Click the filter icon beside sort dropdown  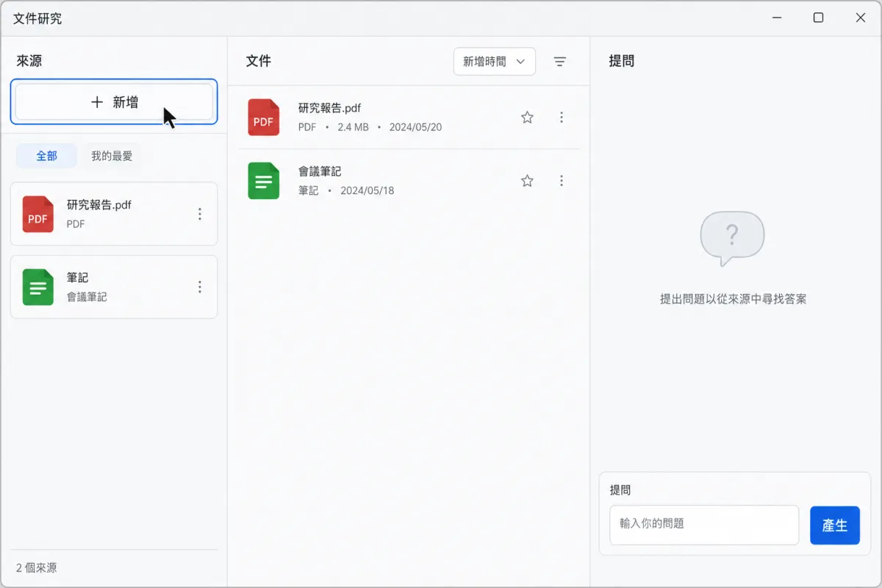coord(560,62)
